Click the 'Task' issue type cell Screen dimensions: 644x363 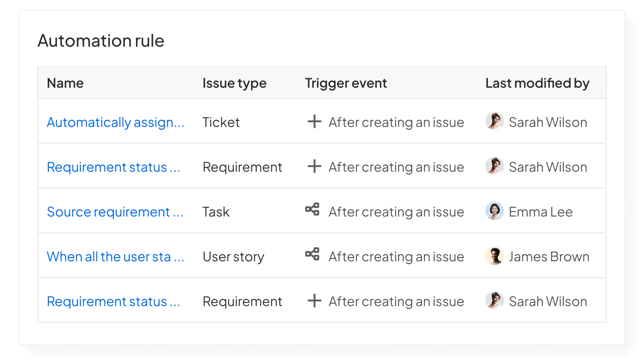click(216, 212)
